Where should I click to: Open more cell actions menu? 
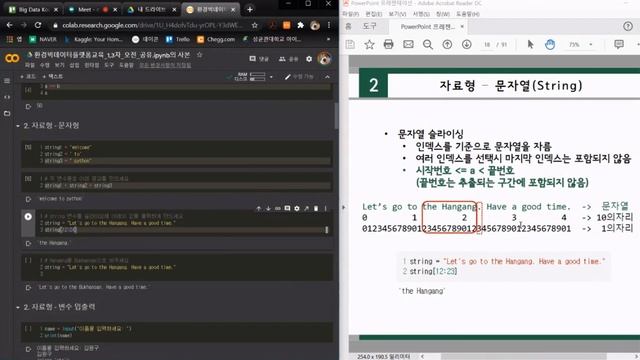click(326, 209)
